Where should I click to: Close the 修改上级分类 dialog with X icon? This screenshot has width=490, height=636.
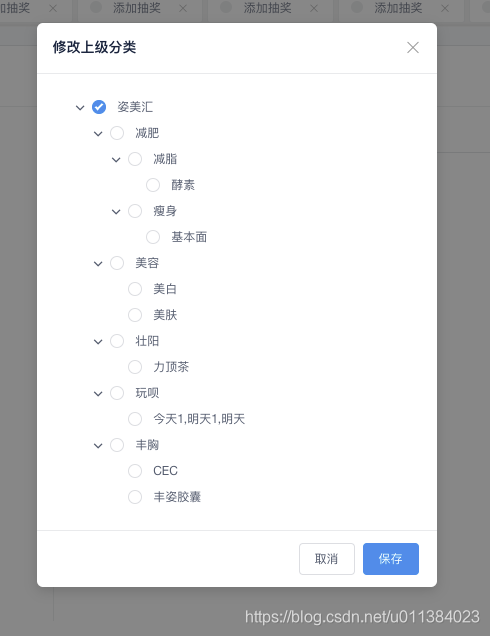pos(413,47)
